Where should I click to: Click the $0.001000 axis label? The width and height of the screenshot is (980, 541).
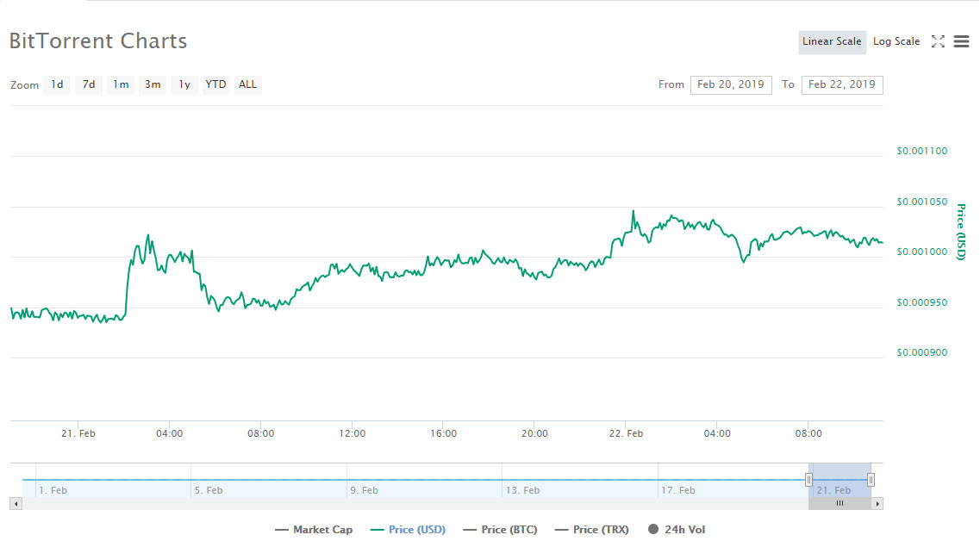point(922,252)
